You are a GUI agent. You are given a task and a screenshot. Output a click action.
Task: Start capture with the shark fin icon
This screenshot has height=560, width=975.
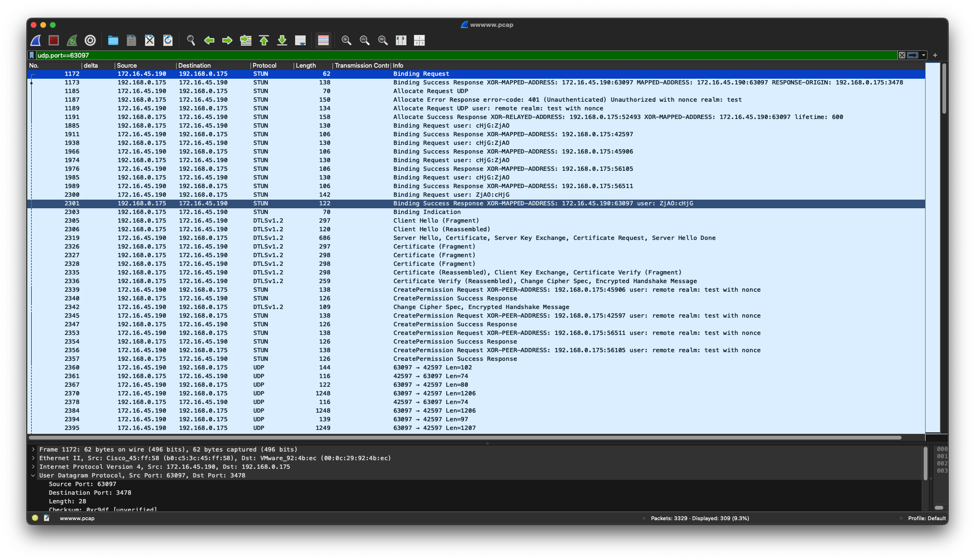tap(36, 41)
